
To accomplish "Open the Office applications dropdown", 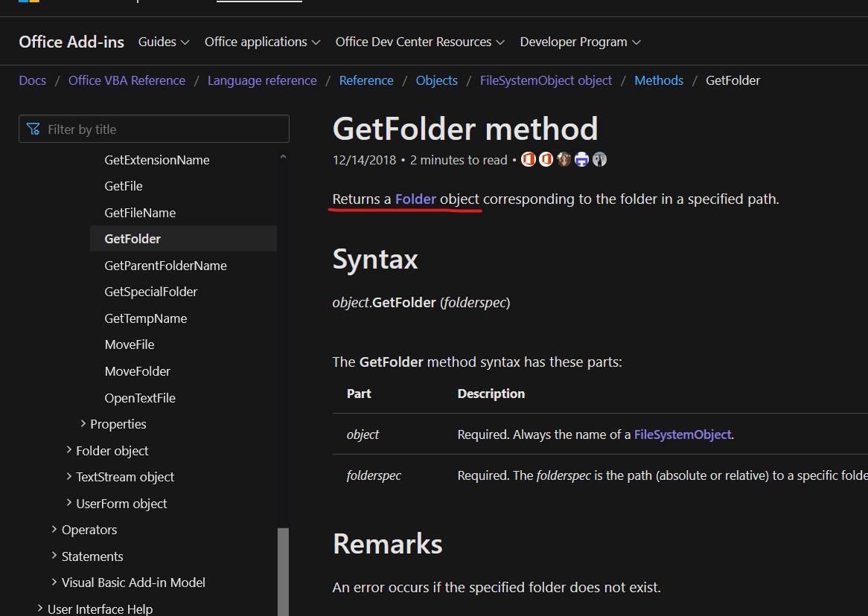I will 262,42.
